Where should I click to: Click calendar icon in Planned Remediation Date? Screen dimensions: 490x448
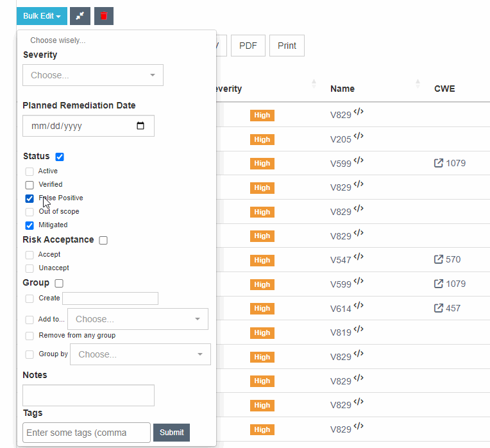click(x=141, y=126)
